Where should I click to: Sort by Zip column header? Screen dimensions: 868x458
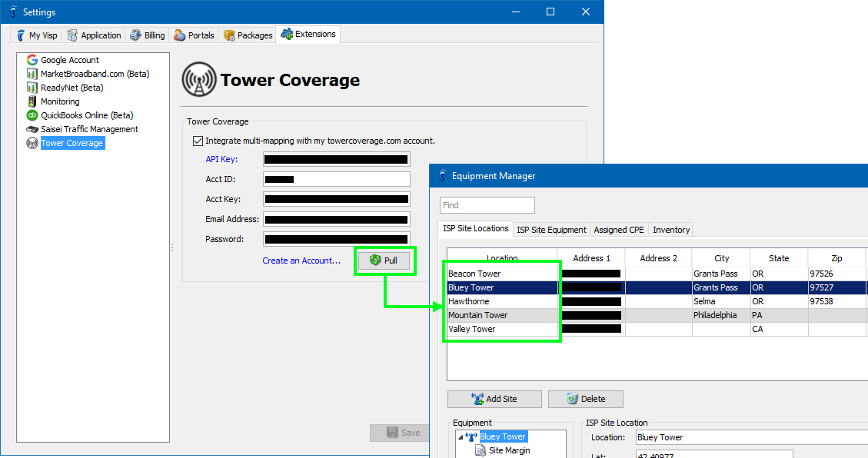click(x=836, y=258)
